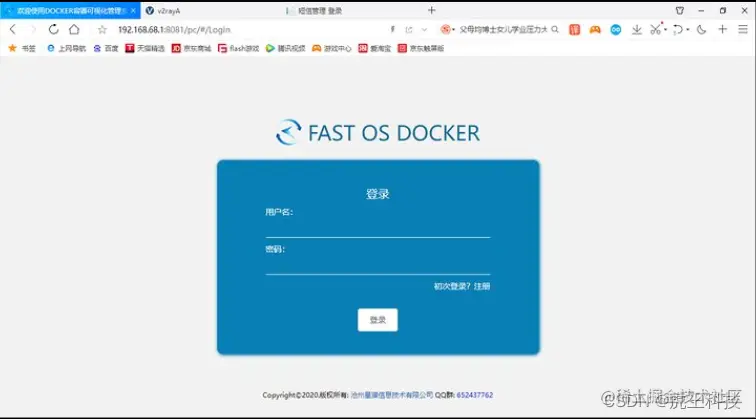The width and height of the screenshot is (756, 419).
Task: Open the 书签 bookmarks star
Action: point(22,48)
